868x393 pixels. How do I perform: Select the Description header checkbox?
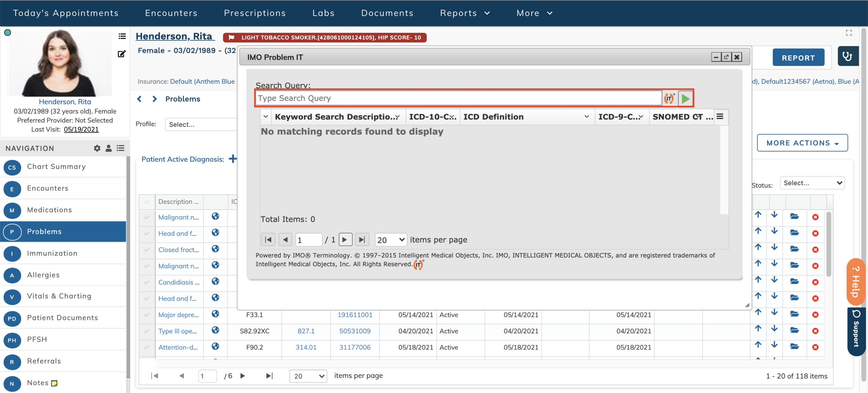pyautogui.click(x=147, y=202)
